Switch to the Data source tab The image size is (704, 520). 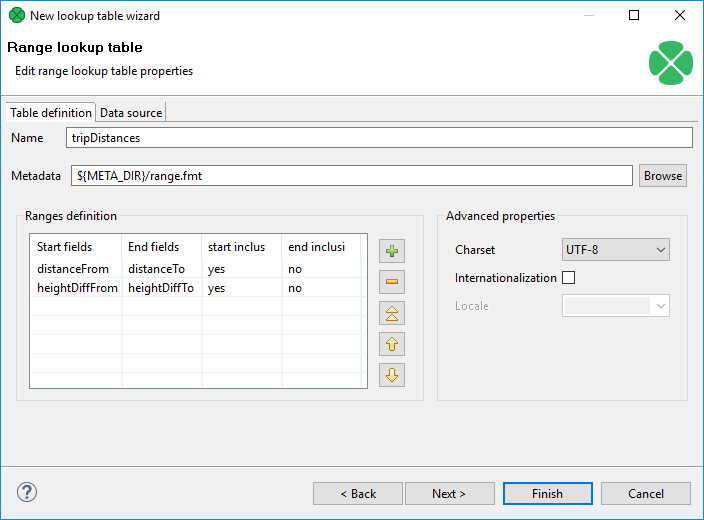[x=131, y=113]
